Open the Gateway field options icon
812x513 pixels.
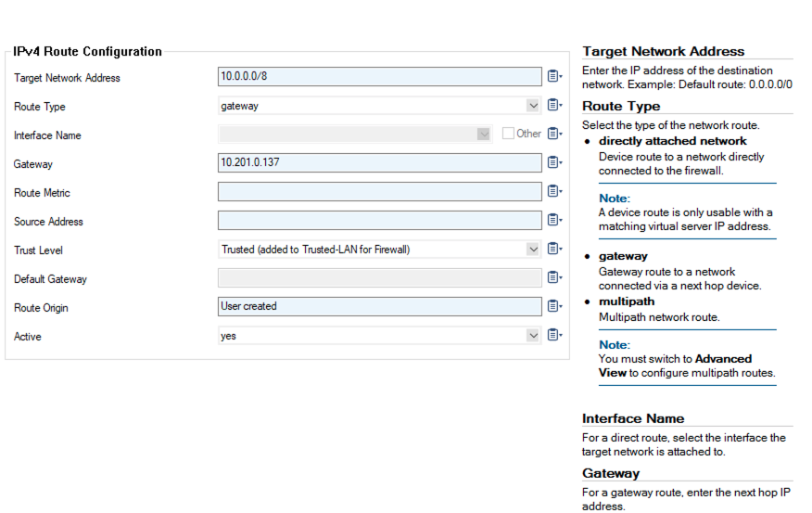pyautogui.click(x=554, y=163)
